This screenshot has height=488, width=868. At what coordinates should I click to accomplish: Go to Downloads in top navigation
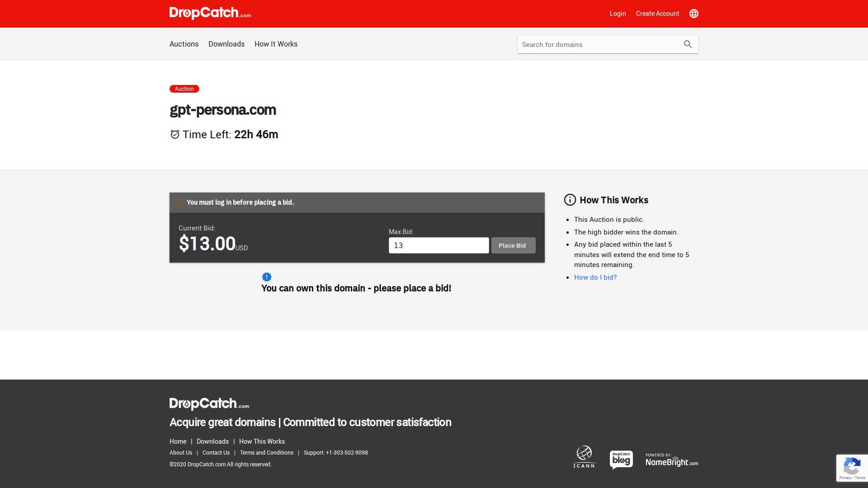226,44
